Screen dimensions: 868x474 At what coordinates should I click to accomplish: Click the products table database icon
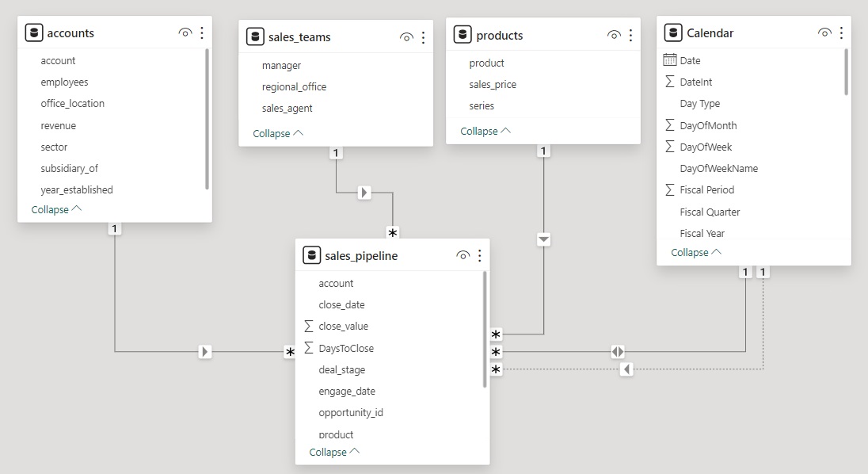tap(461, 35)
